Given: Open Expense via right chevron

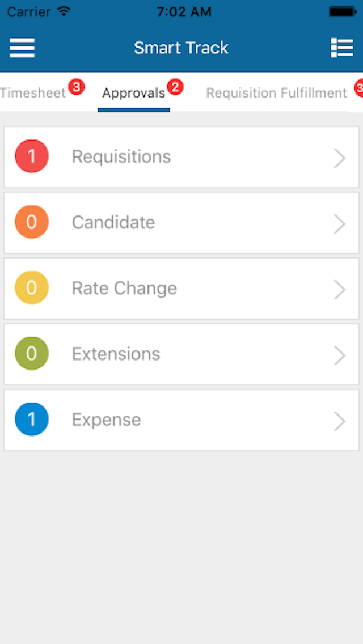Looking at the screenshot, I should pyautogui.click(x=340, y=421).
